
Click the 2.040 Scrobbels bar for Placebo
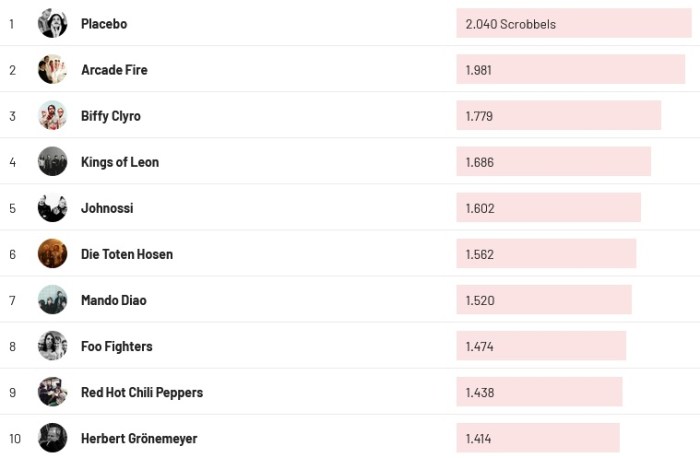tap(573, 23)
